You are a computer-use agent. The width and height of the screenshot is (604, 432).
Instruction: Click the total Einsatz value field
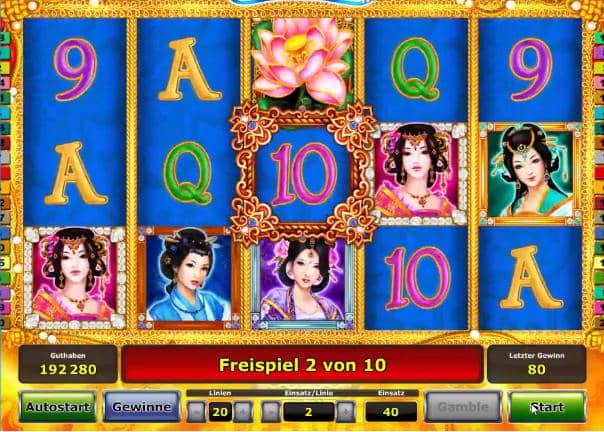(x=391, y=412)
